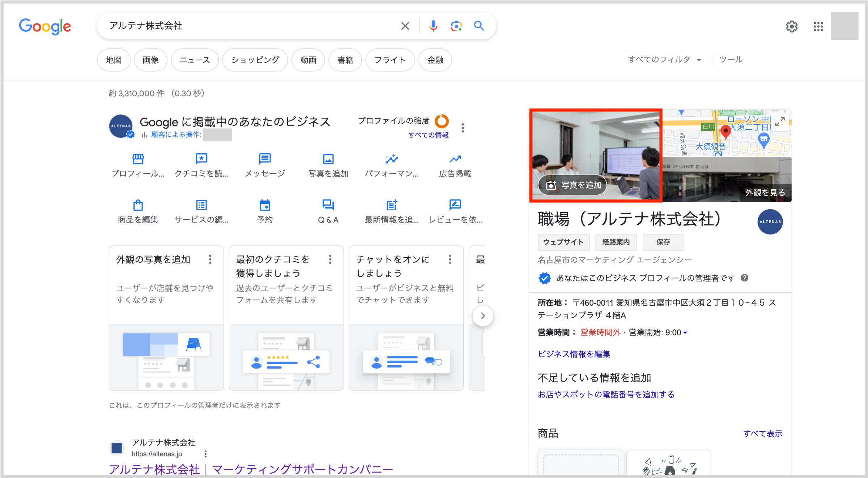The height and width of the screenshot is (478, 868).
Task: Select the ニュース filter tab
Action: pos(195,60)
